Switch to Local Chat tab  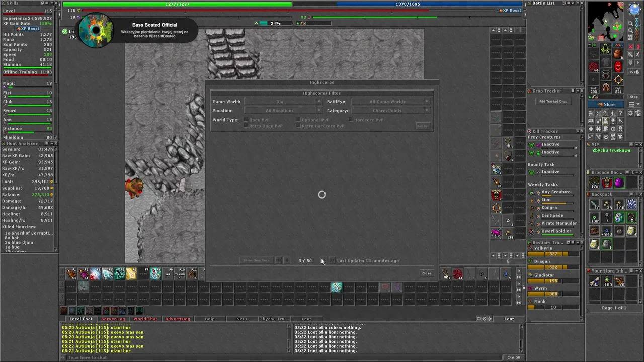81,319
